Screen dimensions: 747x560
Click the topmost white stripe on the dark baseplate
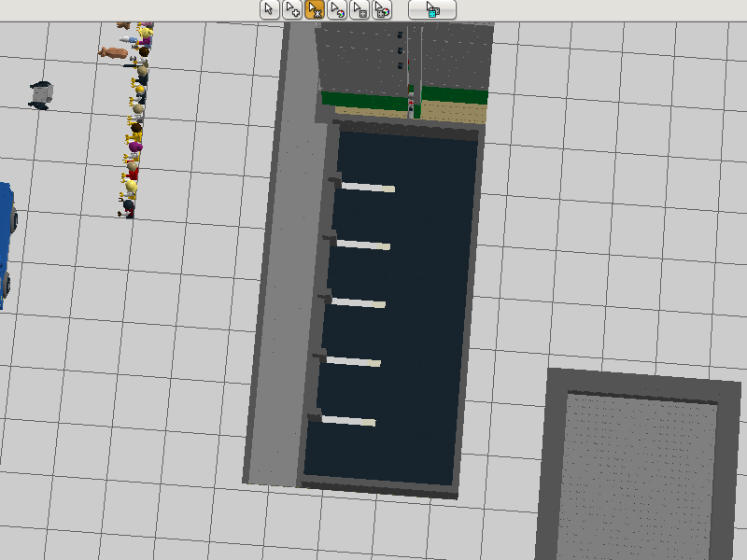368,188
